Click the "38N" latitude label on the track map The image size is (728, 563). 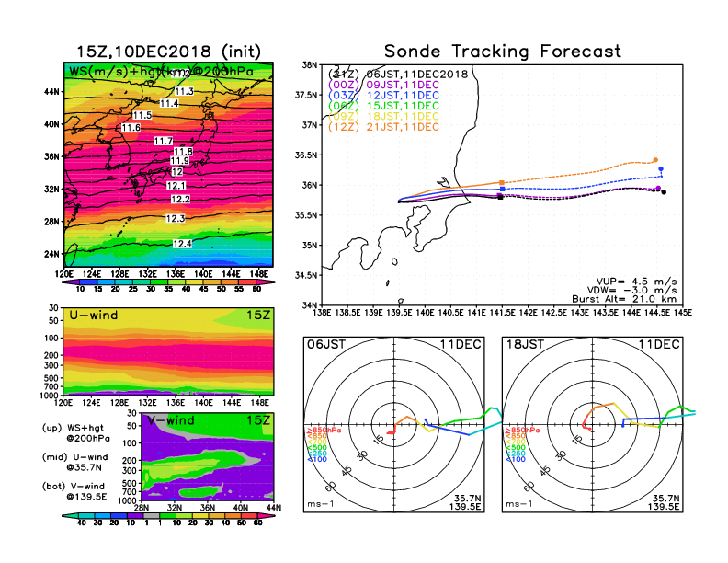pos(310,64)
